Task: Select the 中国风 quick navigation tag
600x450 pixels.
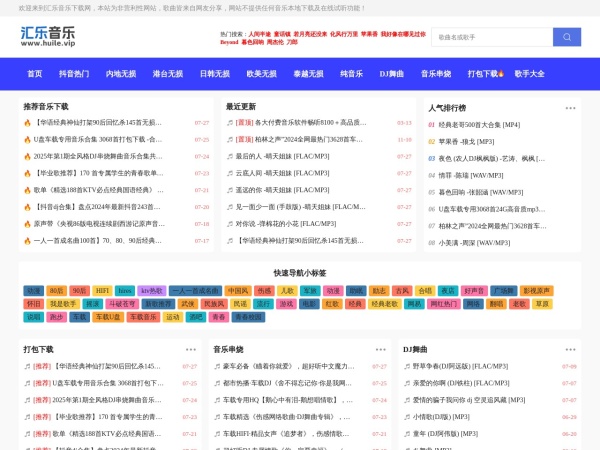Action: click(237, 290)
